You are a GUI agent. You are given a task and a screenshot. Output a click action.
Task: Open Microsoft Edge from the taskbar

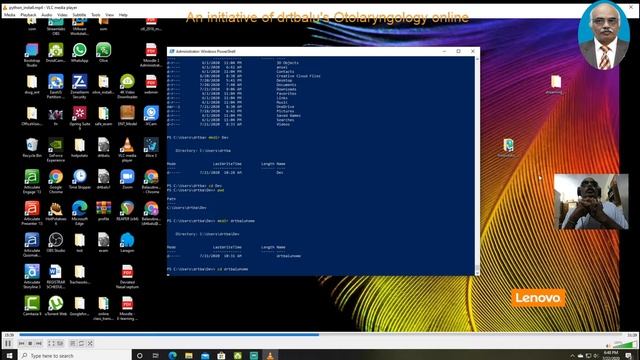[172, 356]
